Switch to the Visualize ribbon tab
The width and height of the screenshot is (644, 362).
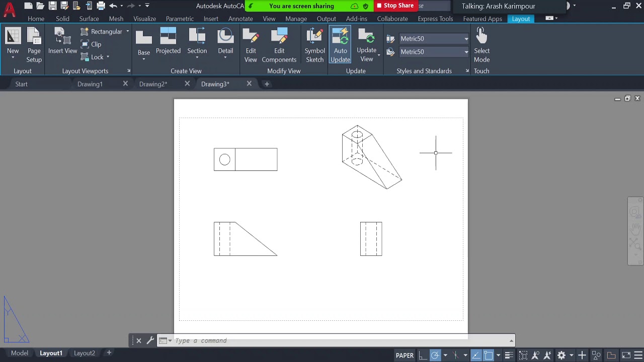click(144, 19)
